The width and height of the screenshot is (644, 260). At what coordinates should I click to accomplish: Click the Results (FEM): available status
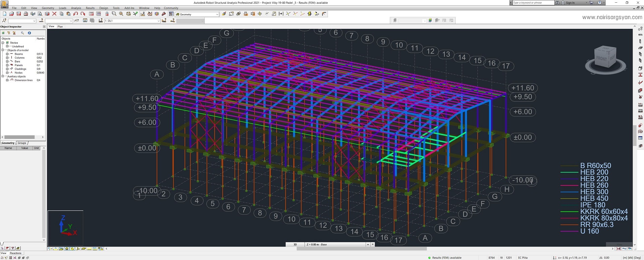point(446,258)
